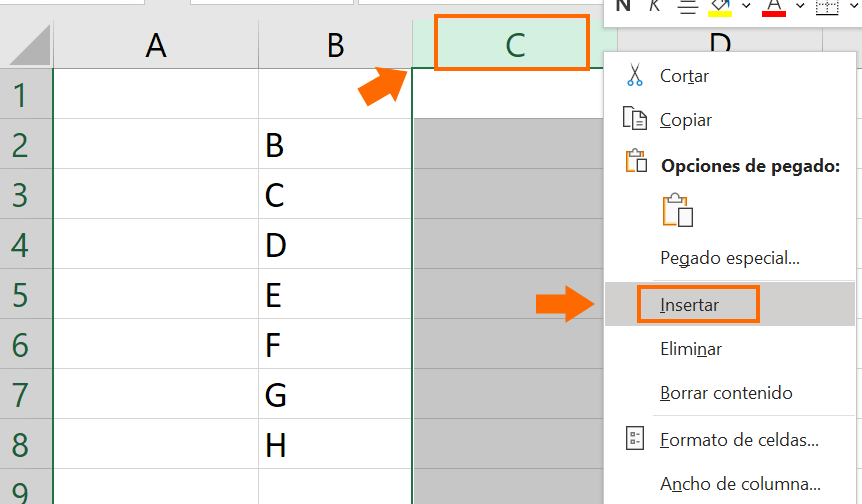862x504 pixels.
Task: Select row 4 header
Action: pos(26,244)
